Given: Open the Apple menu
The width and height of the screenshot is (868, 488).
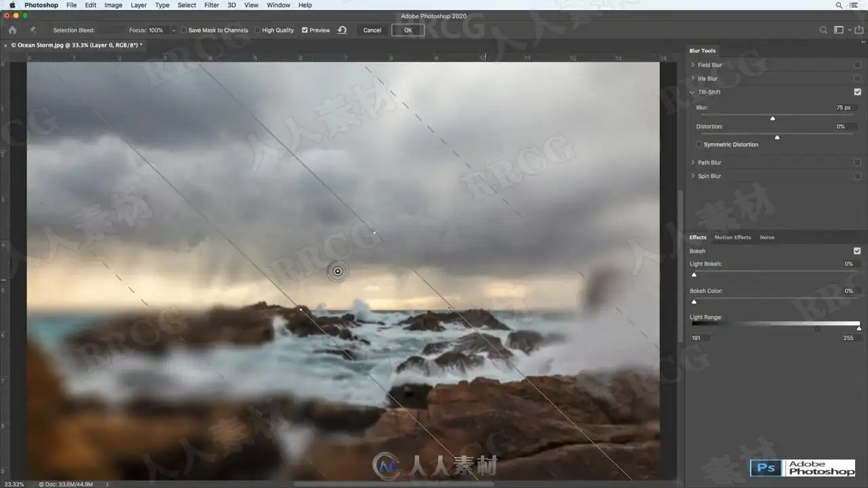Looking at the screenshot, I should pyautogui.click(x=12, y=5).
